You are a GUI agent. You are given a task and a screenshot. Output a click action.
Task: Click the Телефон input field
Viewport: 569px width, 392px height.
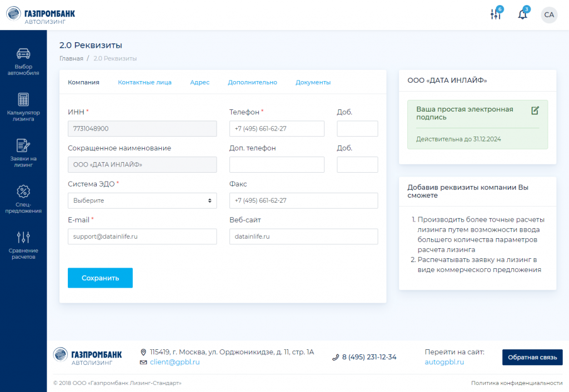tap(277, 129)
